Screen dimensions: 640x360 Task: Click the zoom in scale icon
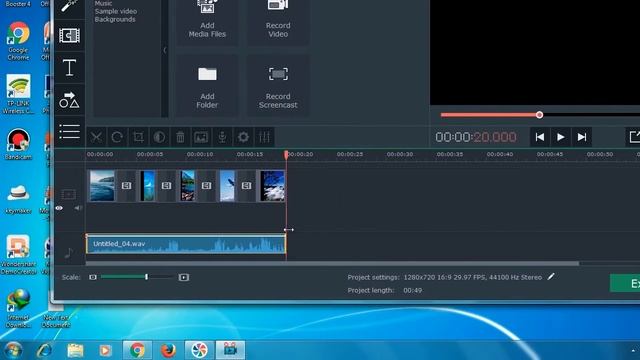(184, 277)
